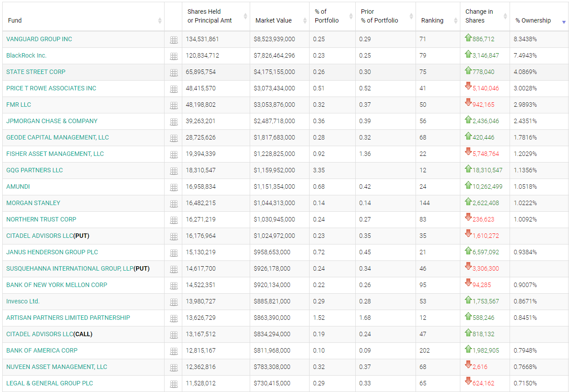
Task: Open grid icon for Price T Rowe Associates row
Action: coord(173,89)
